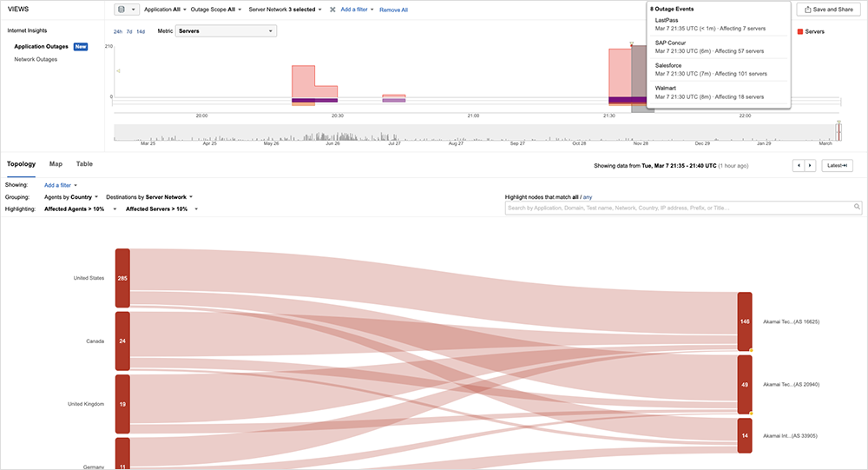868x470 pixels.
Task: Remove the Server Network filter with X
Action: pos(332,10)
